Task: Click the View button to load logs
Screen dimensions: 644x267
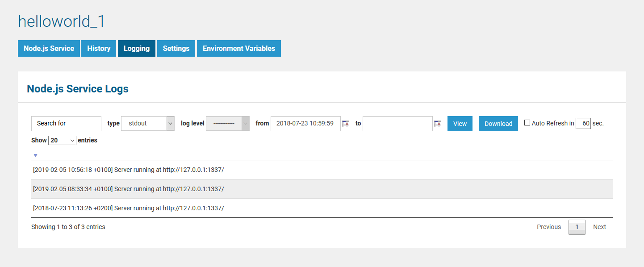Action: click(460, 123)
